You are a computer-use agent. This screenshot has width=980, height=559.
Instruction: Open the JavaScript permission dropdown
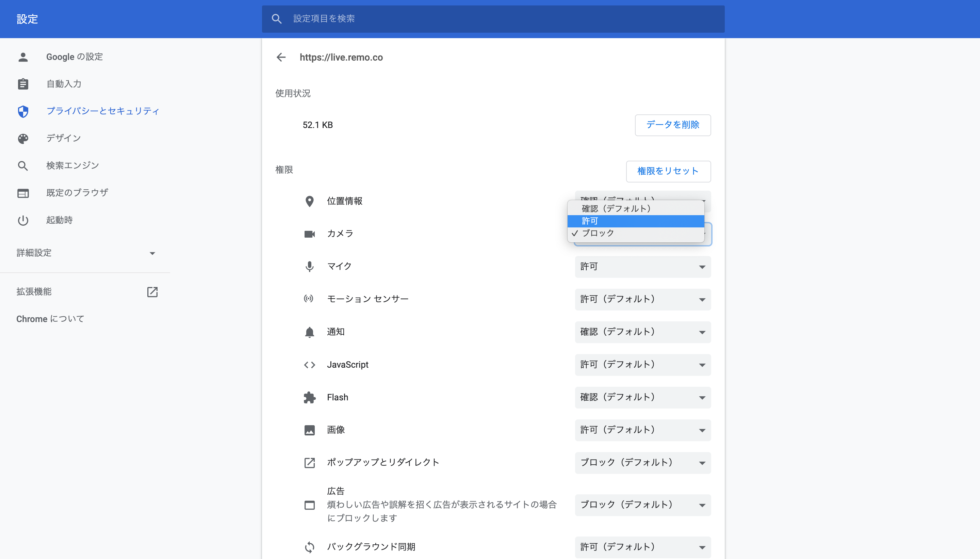642,364
